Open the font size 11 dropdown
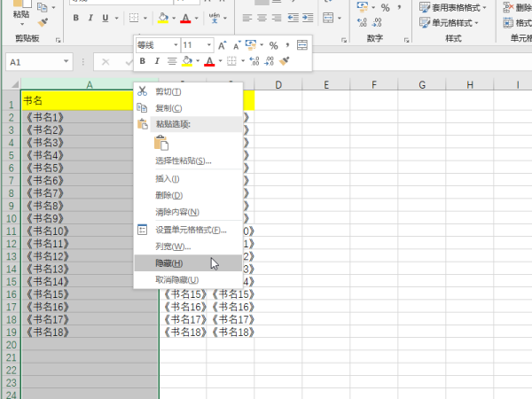532x399 pixels. tap(208, 44)
